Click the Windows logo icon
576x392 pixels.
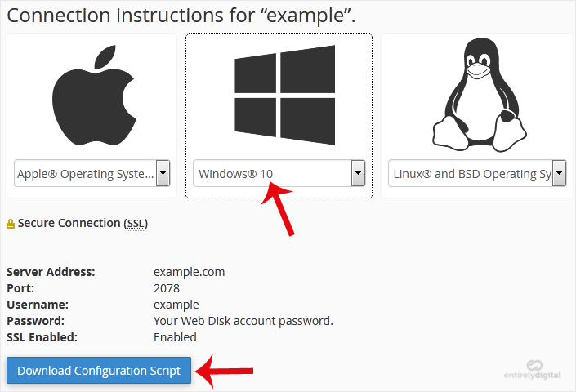[285, 95]
